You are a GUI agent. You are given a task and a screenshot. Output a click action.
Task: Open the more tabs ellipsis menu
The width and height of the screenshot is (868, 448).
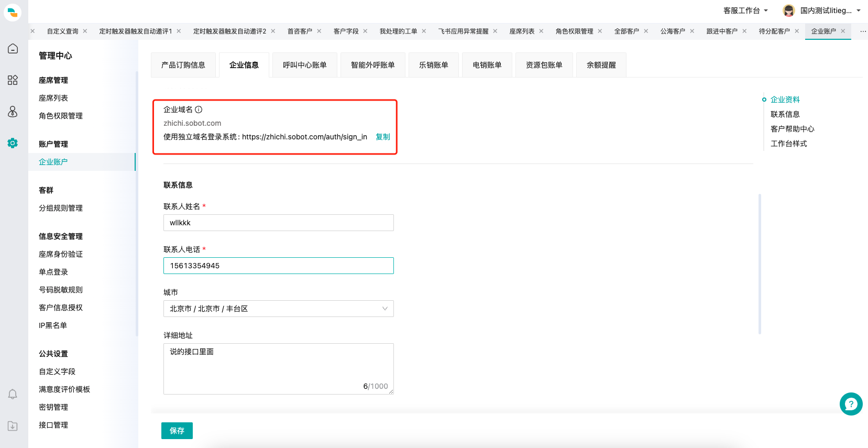tap(863, 31)
